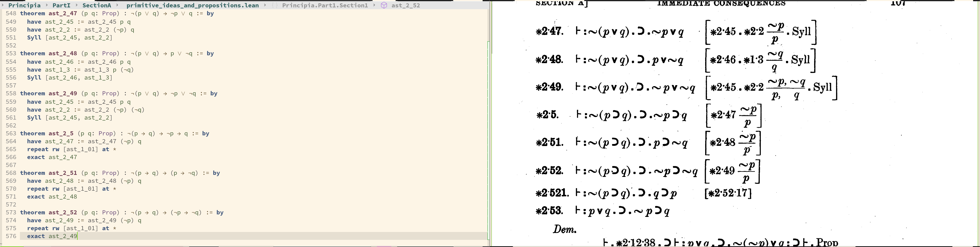Viewport: 980px width, 247px height.
Task: Place cursor at end of 'exact ast_2_49' line
Action: (78, 236)
